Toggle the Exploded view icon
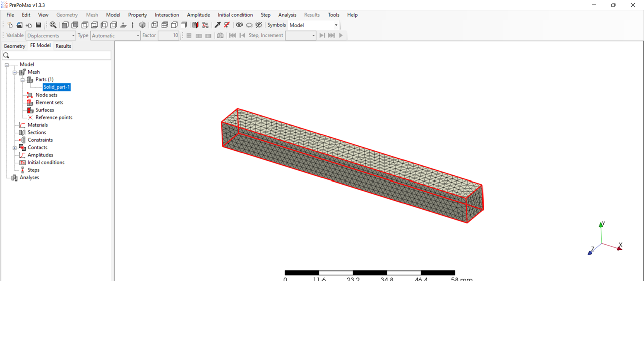This screenshot has width=644, height=362. coord(205,25)
